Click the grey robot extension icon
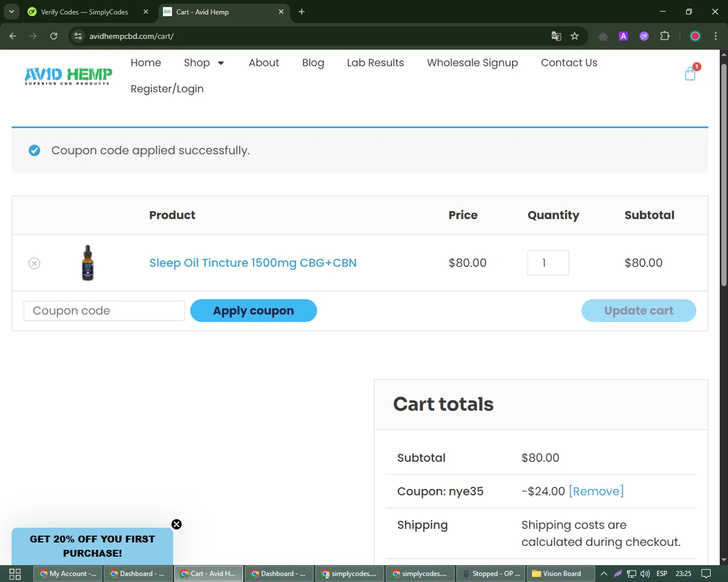Screen dimensions: 728x582 click(603, 36)
